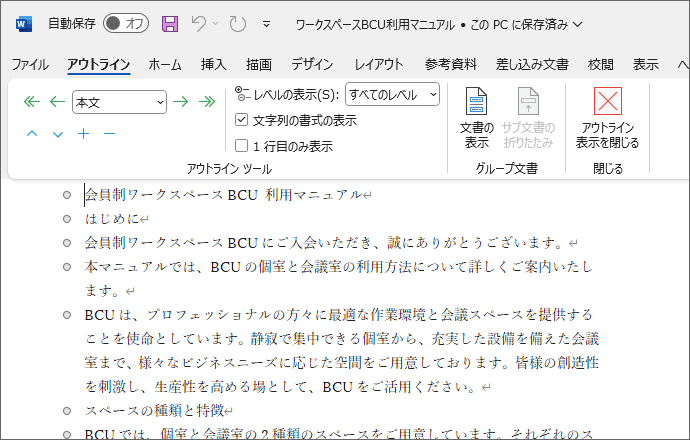Open the undo history dropdown arrow
The width and height of the screenshot is (690, 440).
click(x=216, y=24)
